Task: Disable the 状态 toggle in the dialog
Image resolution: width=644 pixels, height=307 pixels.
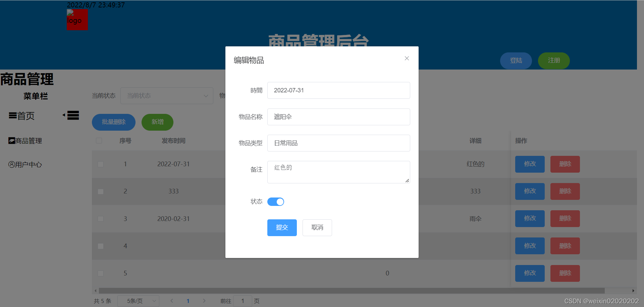Action: pyautogui.click(x=276, y=202)
